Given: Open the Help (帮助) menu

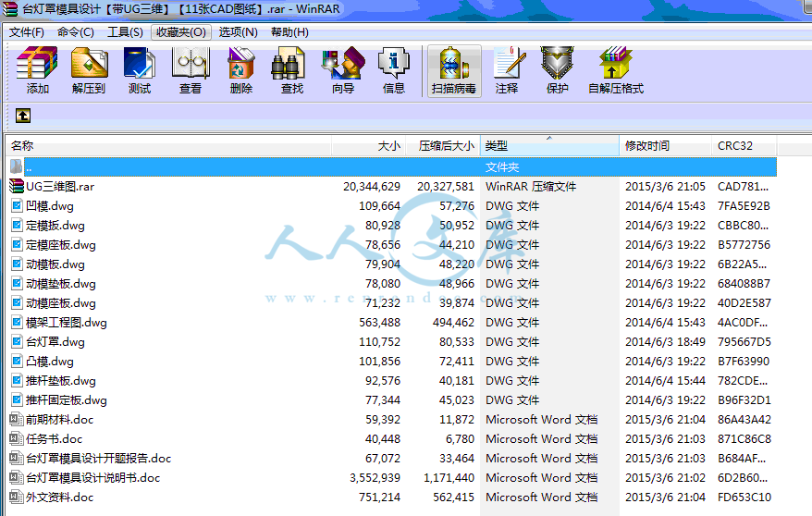Looking at the screenshot, I should 290,32.
